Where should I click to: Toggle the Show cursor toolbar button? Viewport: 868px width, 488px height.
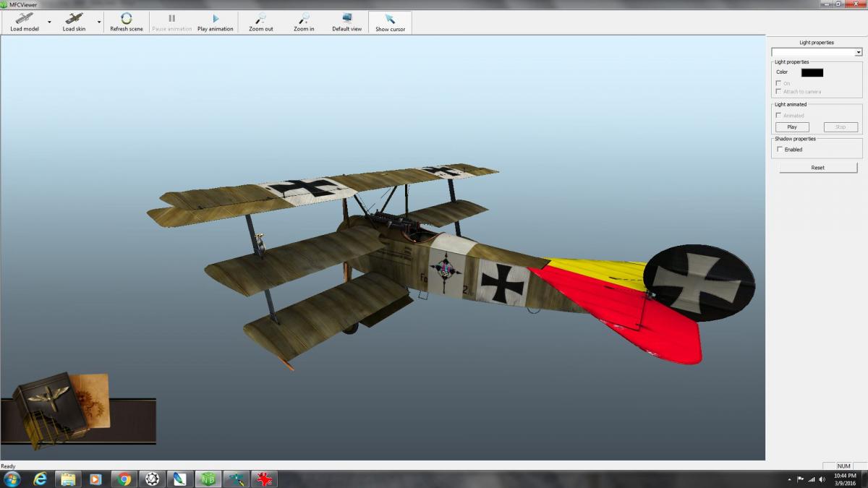[x=390, y=19]
